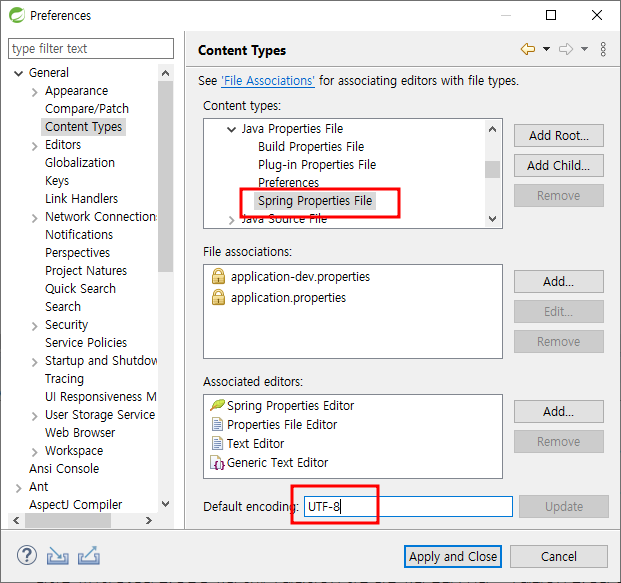Click scroll up arrow of preferences tree
Screen dimensions: 621x583
166,73
